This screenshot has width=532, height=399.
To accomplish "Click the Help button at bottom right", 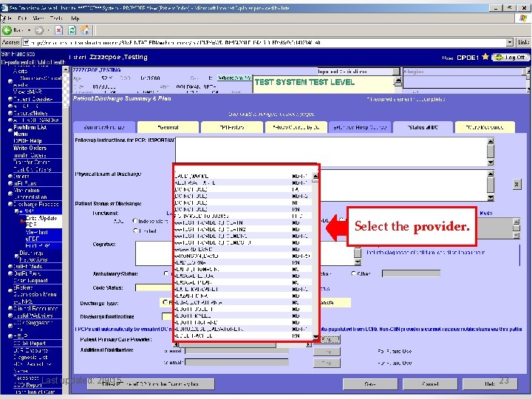I will 490,384.
